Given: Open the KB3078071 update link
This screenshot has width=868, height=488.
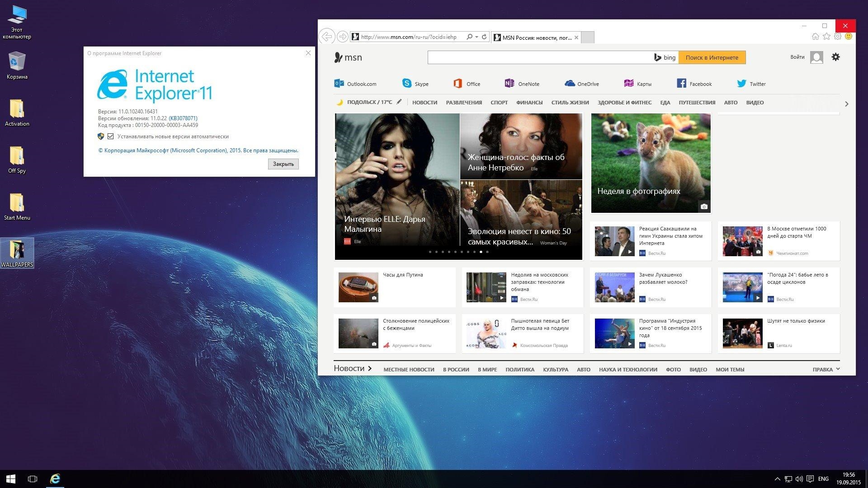Looking at the screenshot, I should [183, 118].
